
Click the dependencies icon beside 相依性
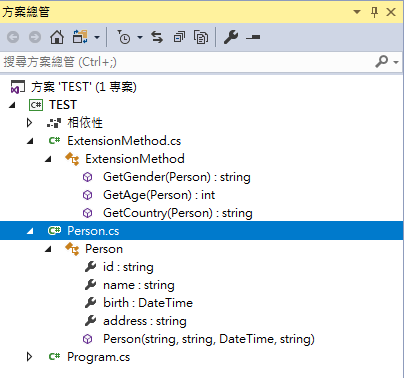54,123
